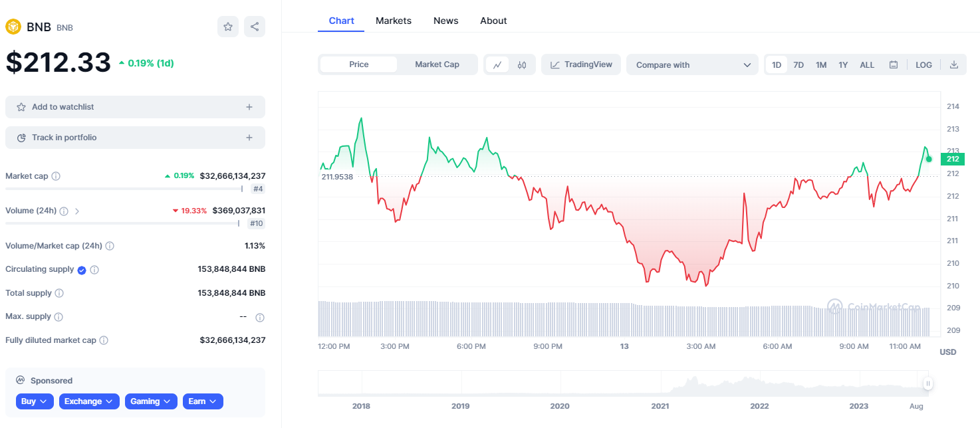The width and height of the screenshot is (980, 428).
Task: Open the Compare with dropdown
Action: point(692,64)
